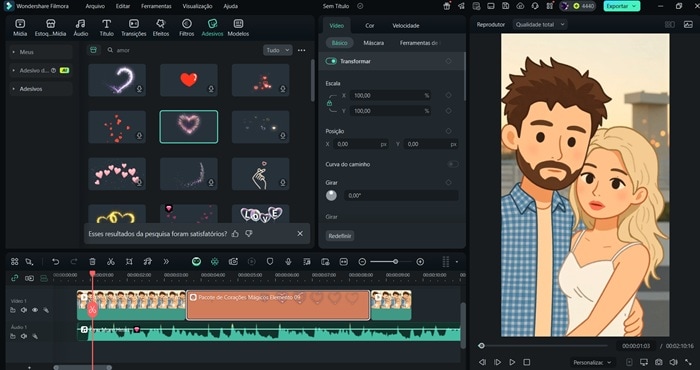Screen dimensions: 700x370
Task: Open the Qualidade total dropdown
Action: point(540,25)
